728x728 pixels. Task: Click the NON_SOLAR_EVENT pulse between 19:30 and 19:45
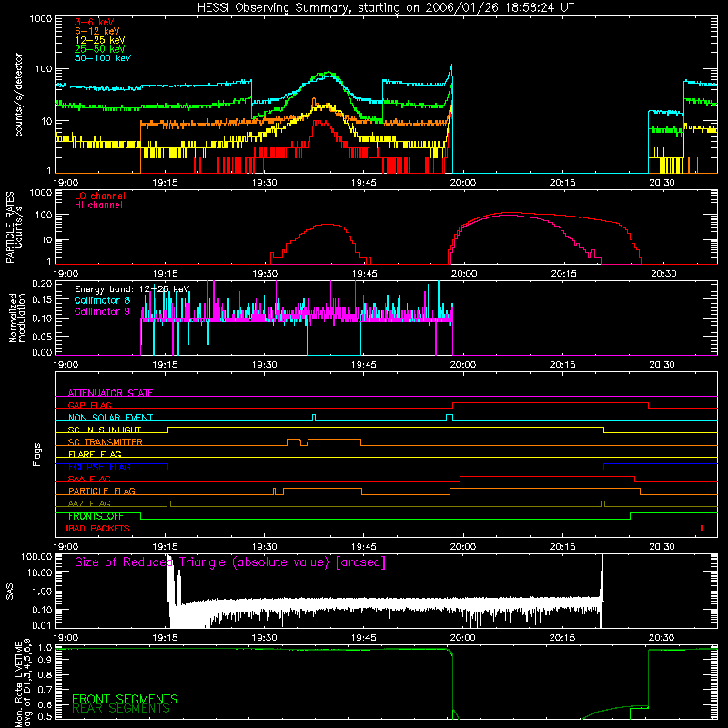coord(314,418)
